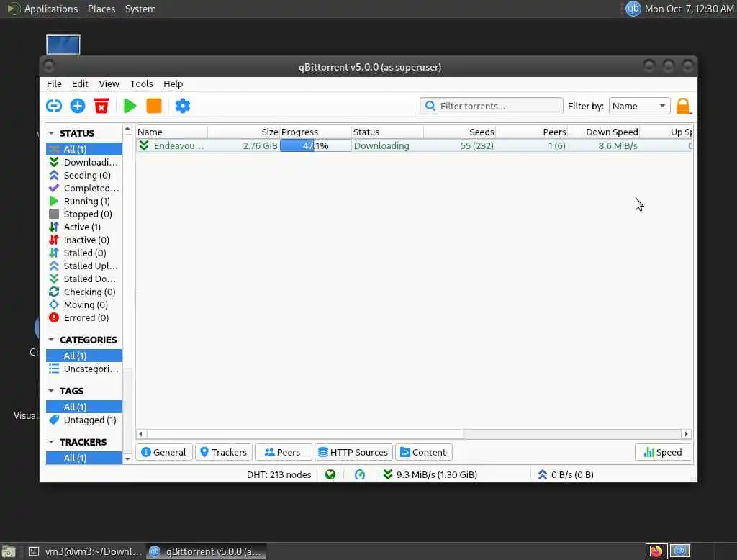Click the download speed status indicator

(430, 474)
